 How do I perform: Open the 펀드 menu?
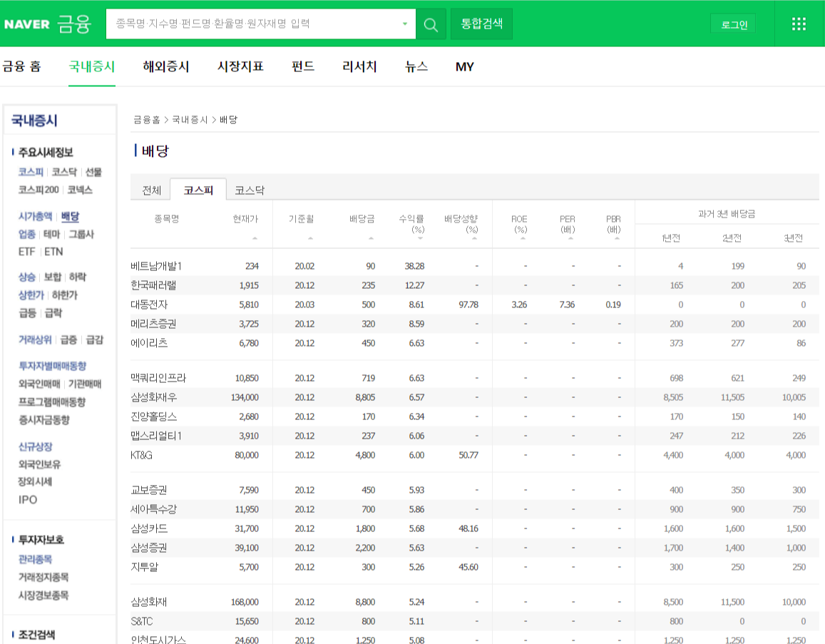click(x=303, y=66)
